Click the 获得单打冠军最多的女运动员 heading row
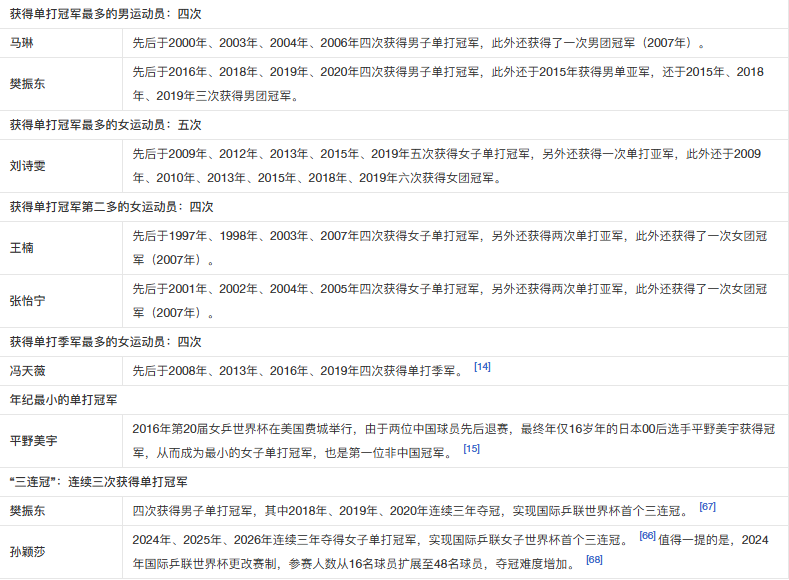 (394, 125)
